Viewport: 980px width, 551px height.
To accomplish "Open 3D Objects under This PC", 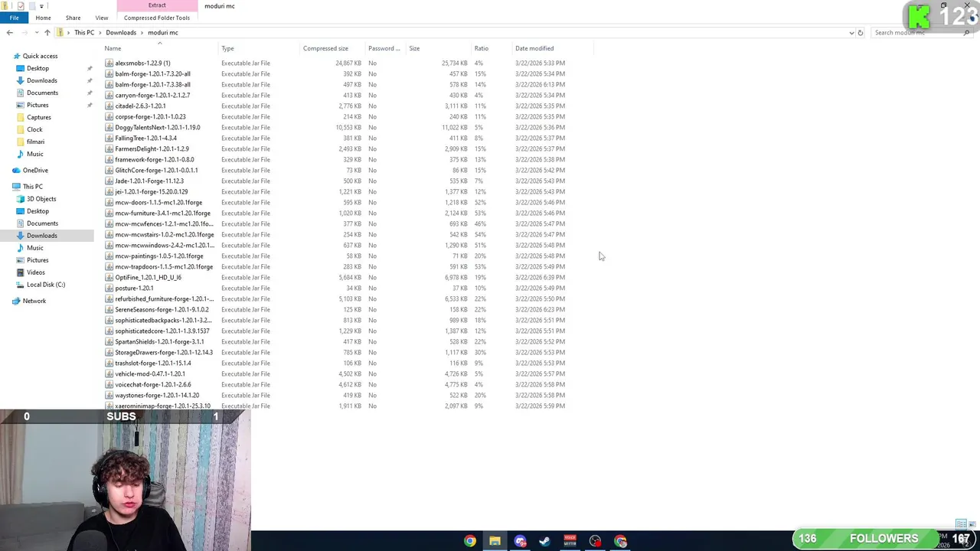I will point(41,199).
